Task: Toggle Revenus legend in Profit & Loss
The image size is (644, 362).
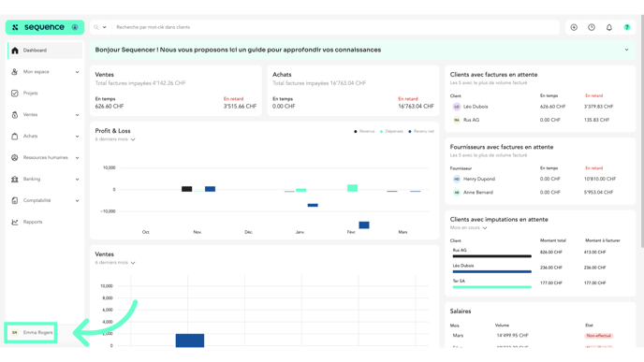Action: tap(364, 131)
